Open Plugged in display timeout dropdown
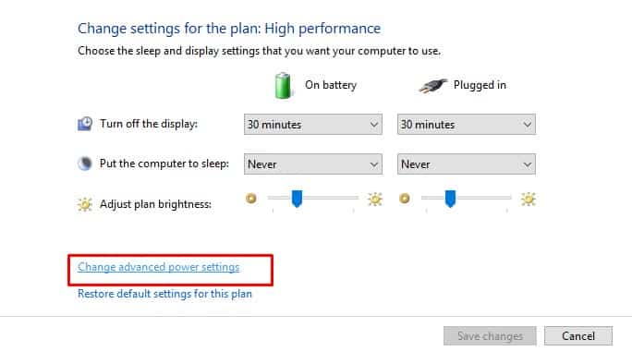The width and height of the screenshot is (632, 364). pos(467,124)
